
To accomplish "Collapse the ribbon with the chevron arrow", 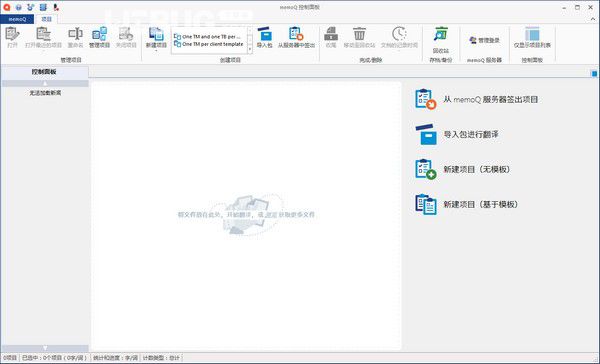I will 593,18.
